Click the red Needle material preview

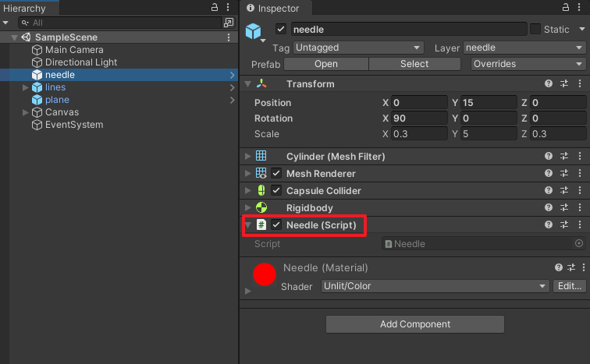(265, 274)
